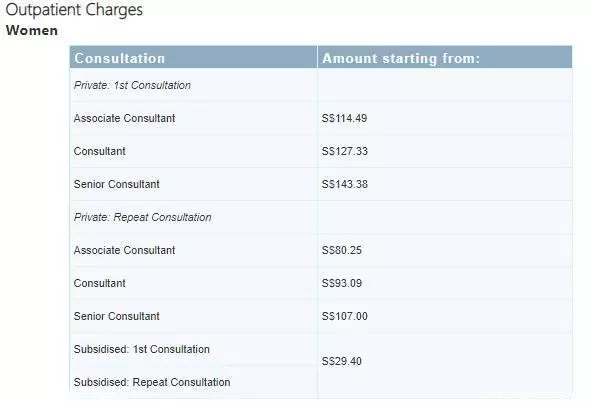Select the S$93.09 amount
Screen dimensions: 593x407
[x=342, y=283]
